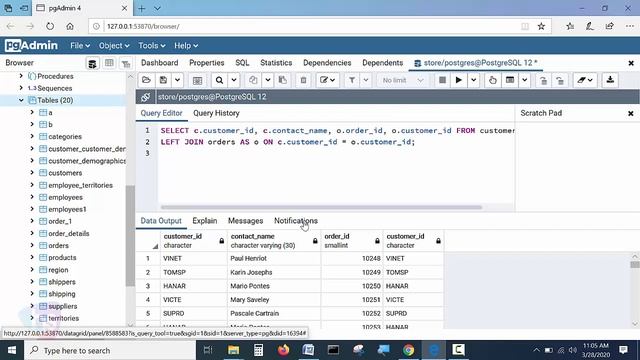
Task: Select result row number 3
Action: coord(148,286)
